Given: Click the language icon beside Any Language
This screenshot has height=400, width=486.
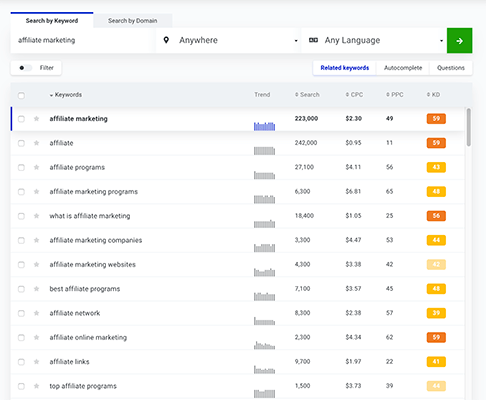Looking at the screenshot, I should (313, 40).
